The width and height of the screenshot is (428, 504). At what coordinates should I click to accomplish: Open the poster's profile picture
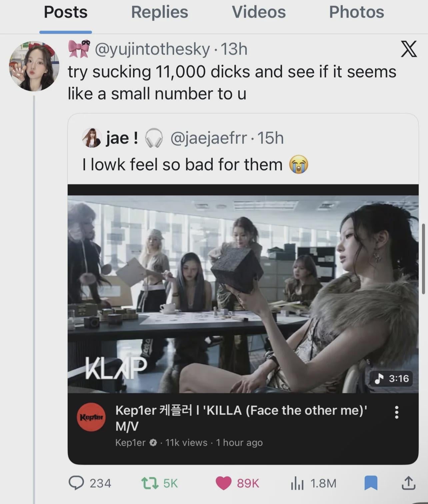(34, 66)
